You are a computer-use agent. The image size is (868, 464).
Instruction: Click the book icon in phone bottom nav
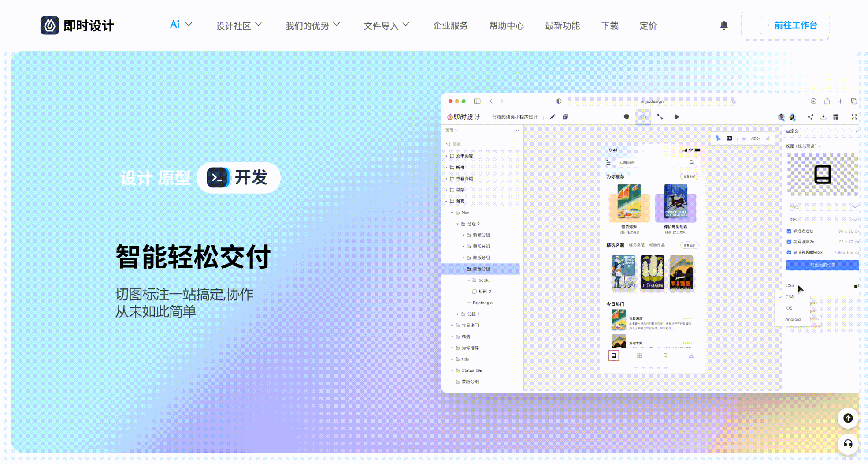[x=613, y=355]
